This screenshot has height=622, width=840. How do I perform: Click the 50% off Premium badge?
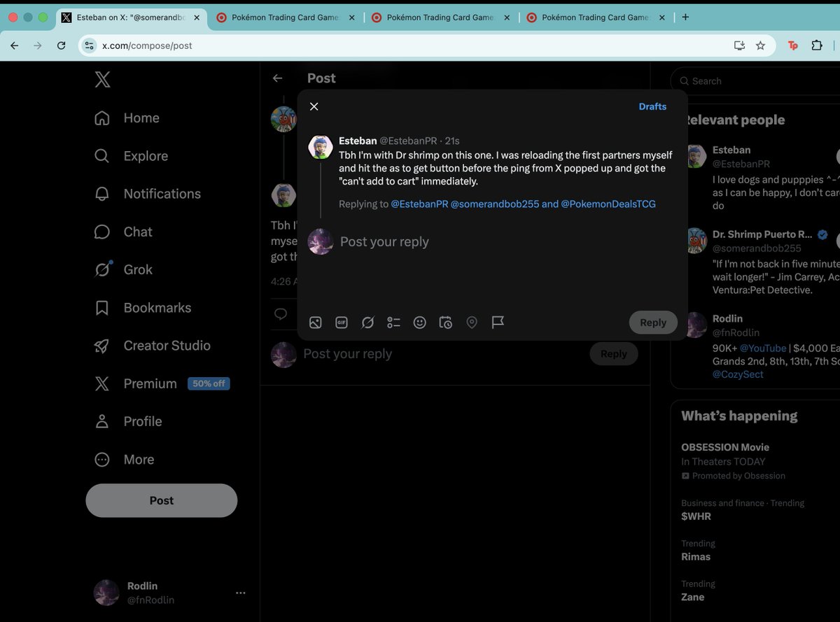click(209, 383)
